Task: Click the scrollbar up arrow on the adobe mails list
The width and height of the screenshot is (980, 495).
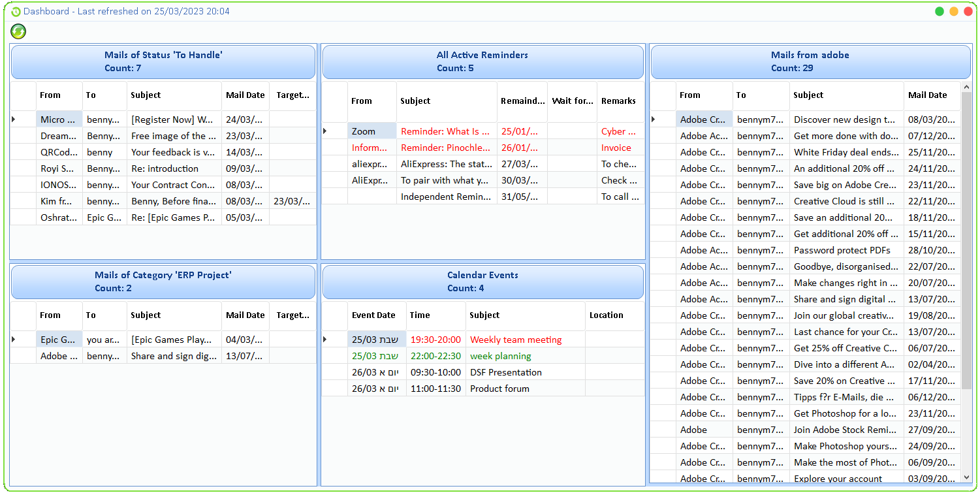Action: (x=966, y=86)
